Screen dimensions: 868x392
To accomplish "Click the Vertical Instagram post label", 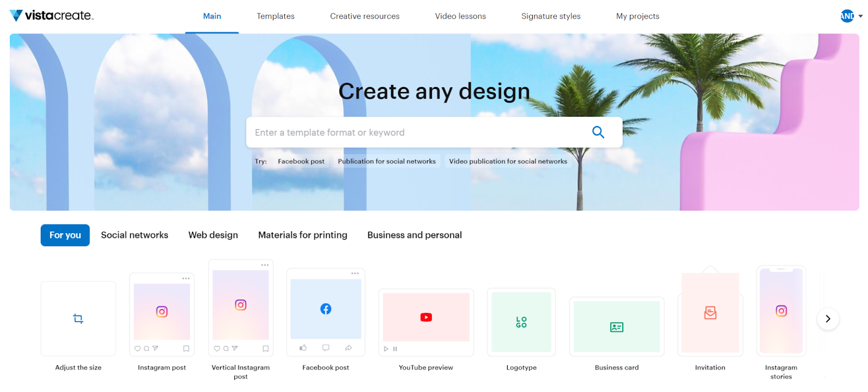I will tap(241, 372).
